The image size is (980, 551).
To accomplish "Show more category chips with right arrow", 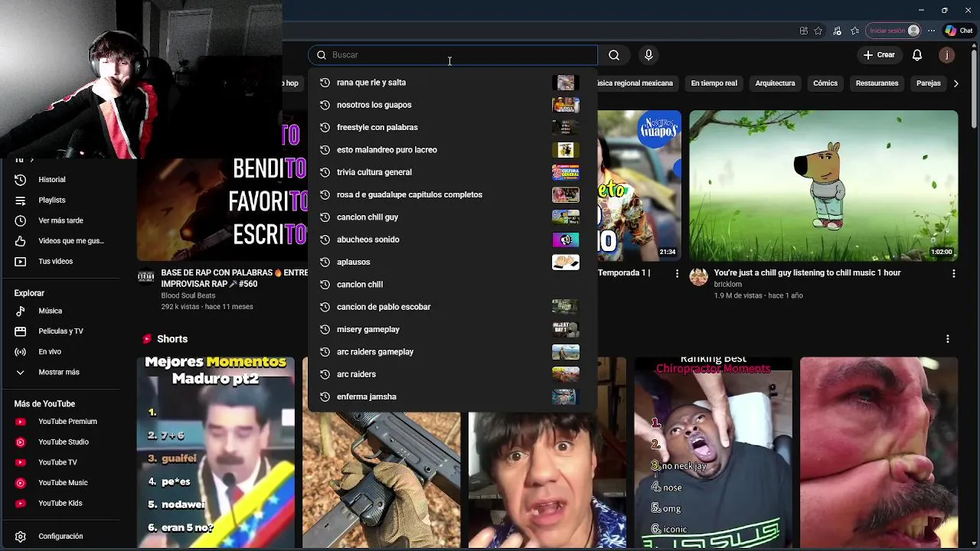I will pos(955,83).
